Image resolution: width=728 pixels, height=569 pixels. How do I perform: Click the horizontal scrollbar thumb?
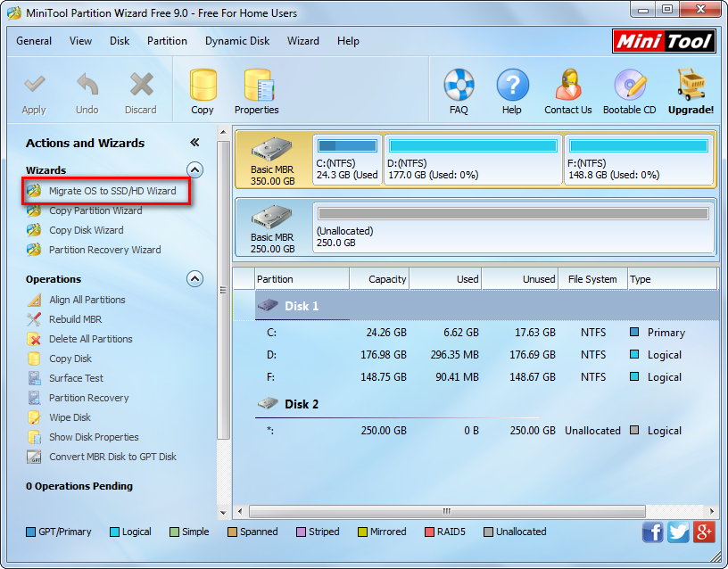pyautogui.click(x=447, y=511)
